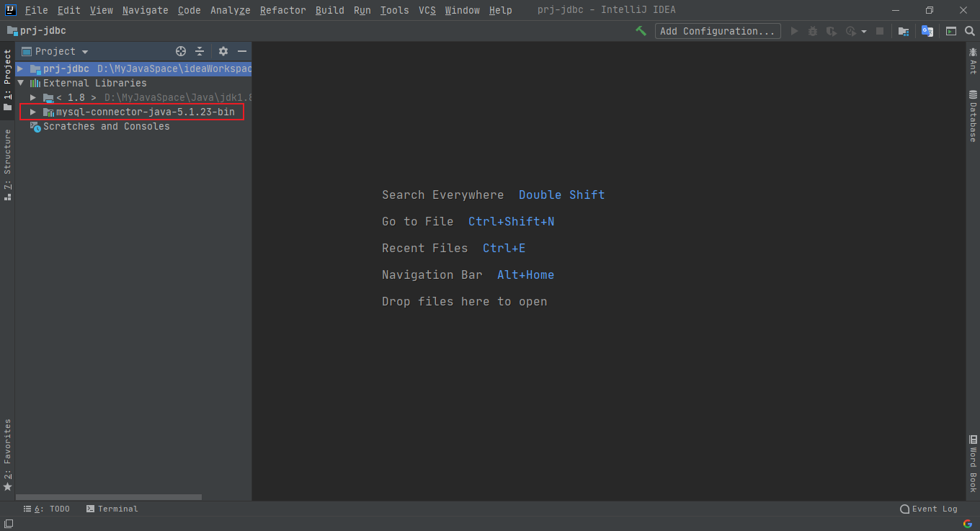Open the Z: Structure side tab

7,164
